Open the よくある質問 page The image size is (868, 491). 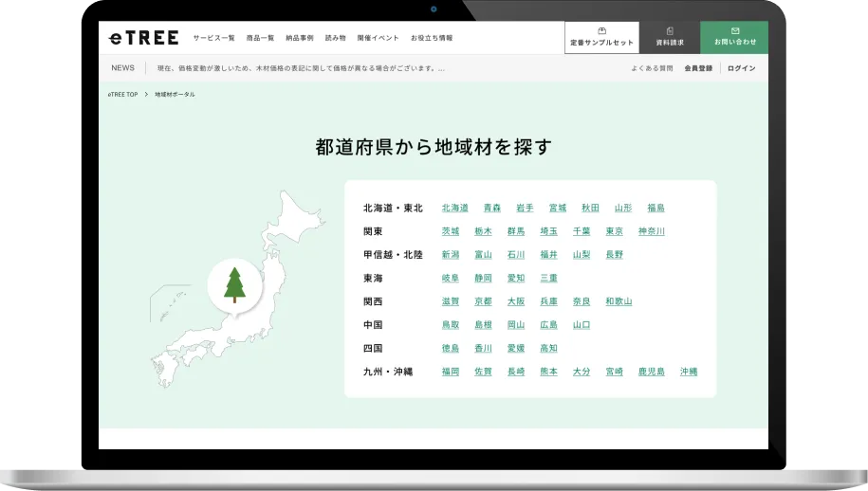652,68
